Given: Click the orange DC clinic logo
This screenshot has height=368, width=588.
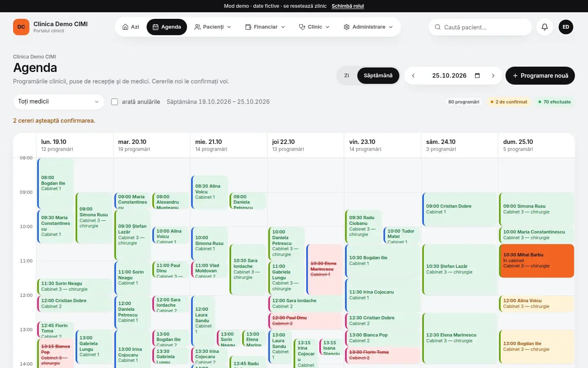Looking at the screenshot, I should click(x=21, y=27).
